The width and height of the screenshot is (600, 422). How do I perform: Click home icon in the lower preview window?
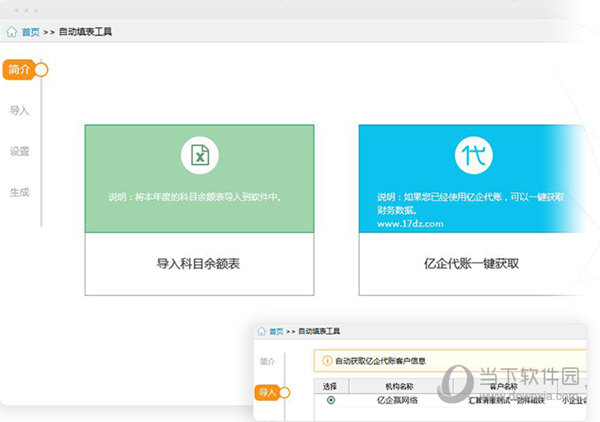(x=261, y=331)
